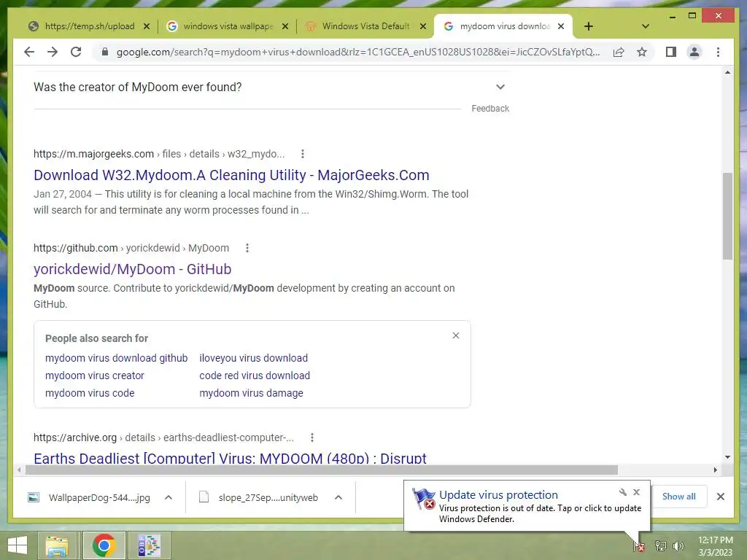Viewport: 747px width, 560px height.
Task: Open the Chrome profile menu
Action: [x=694, y=52]
